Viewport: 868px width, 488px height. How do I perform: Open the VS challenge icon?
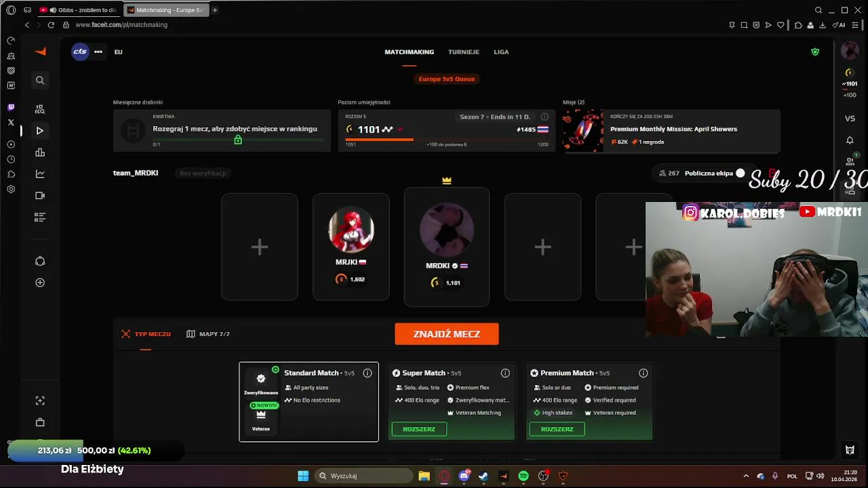pyautogui.click(x=850, y=118)
